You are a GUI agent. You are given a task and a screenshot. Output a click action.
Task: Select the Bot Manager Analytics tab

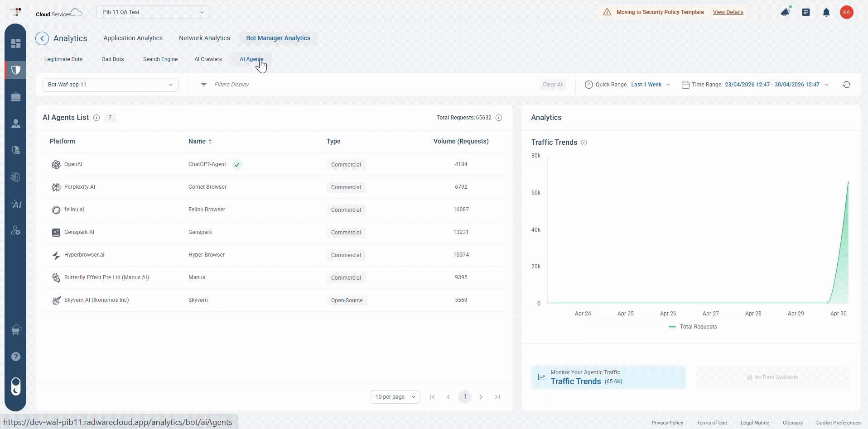point(278,38)
